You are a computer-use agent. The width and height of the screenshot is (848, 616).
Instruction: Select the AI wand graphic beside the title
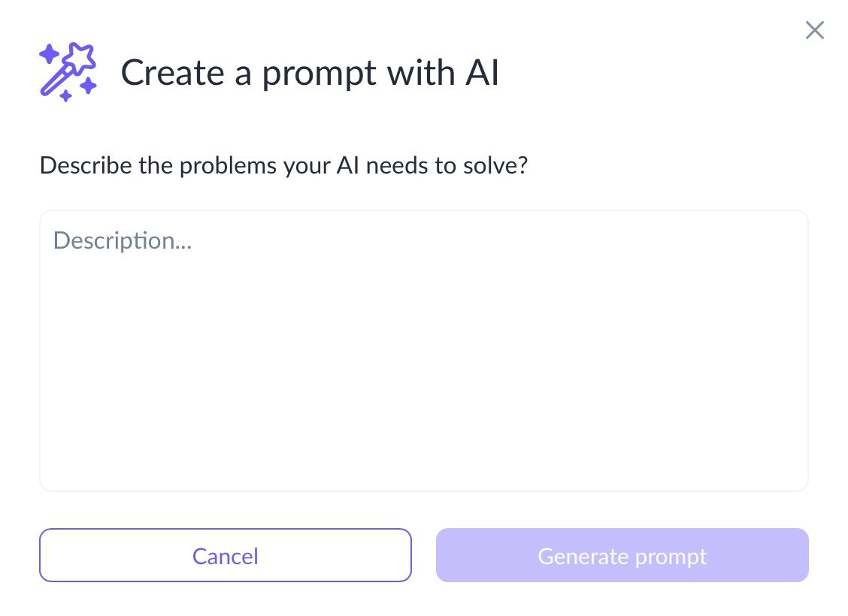point(68,73)
